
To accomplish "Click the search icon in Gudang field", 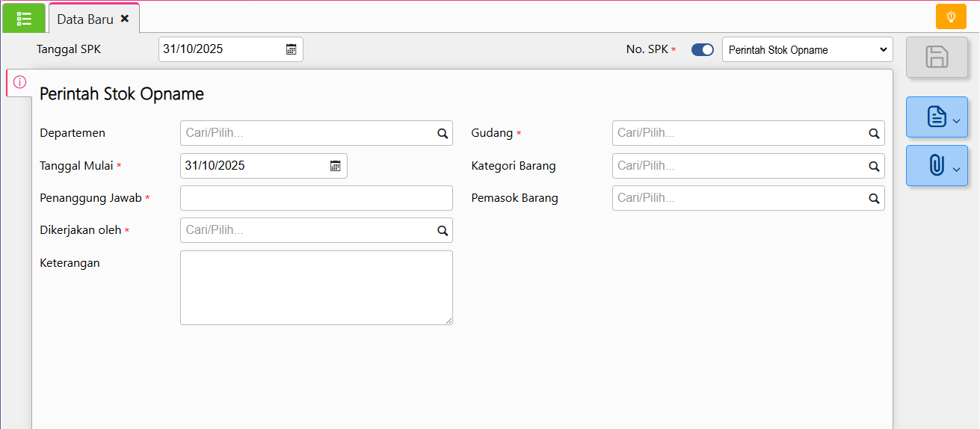I will (874, 134).
